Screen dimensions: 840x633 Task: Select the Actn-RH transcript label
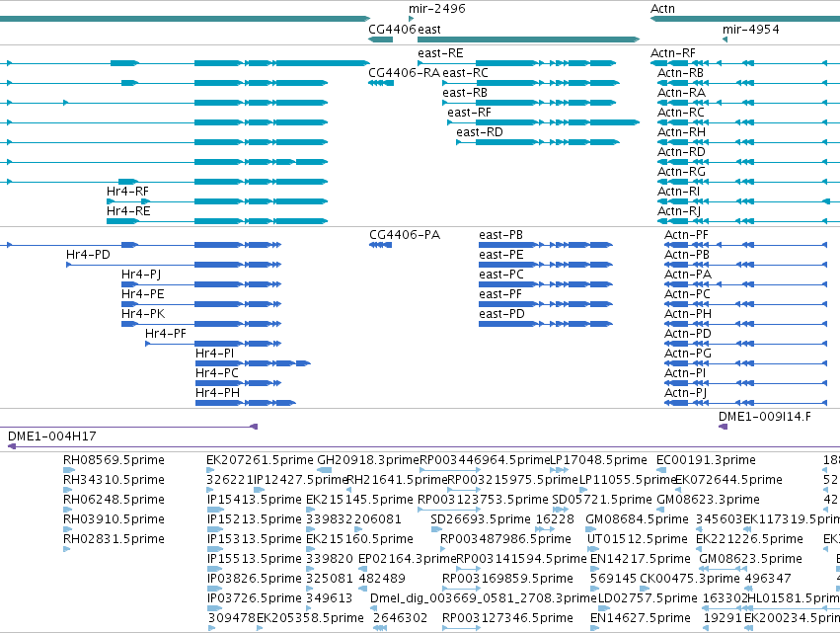tap(681, 132)
